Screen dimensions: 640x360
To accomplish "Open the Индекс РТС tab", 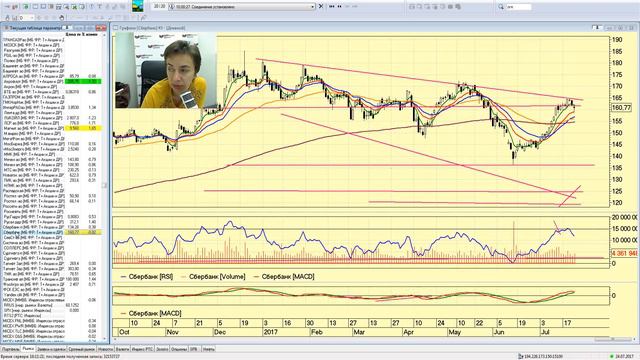I will click(142, 349).
